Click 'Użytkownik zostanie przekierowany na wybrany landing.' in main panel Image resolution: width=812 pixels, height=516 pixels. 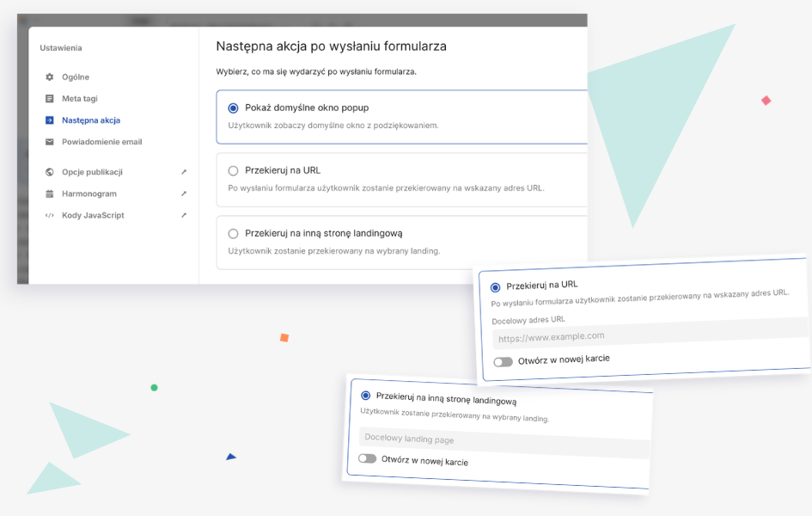[x=334, y=251]
